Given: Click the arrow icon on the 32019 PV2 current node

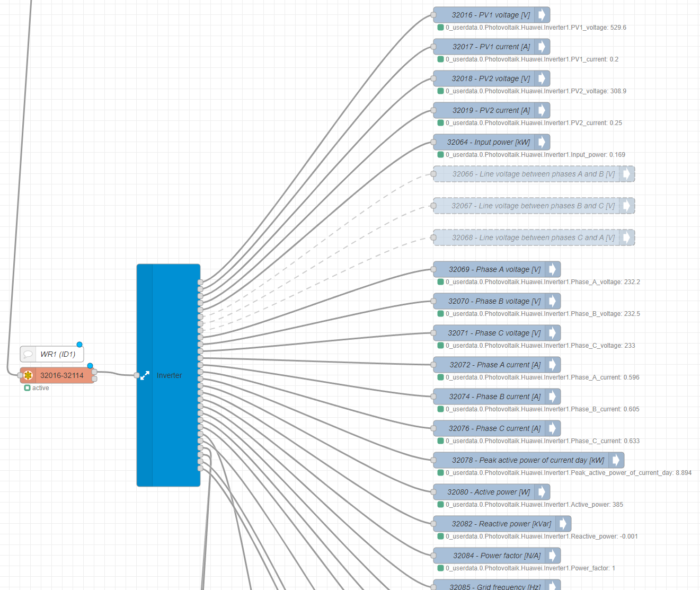Looking at the screenshot, I should [x=542, y=110].
